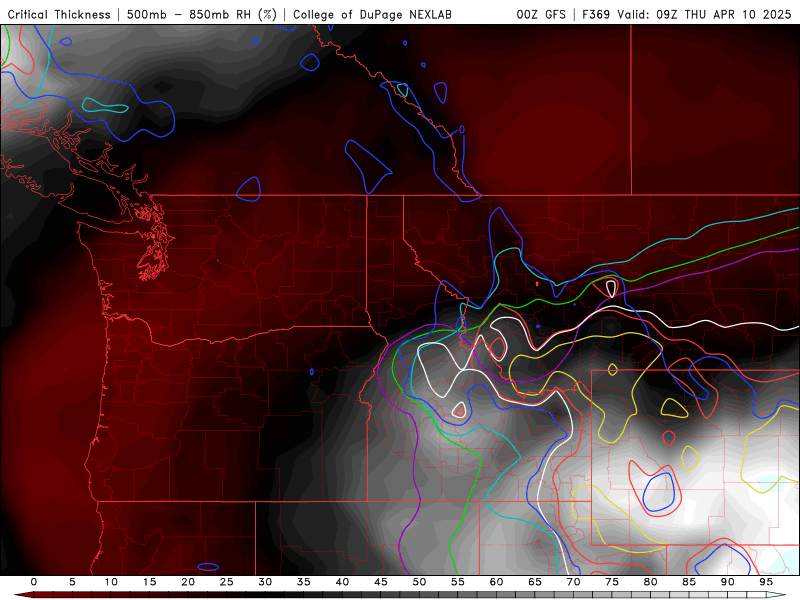The width and height of the screenshot is (800, 600).
Task: Click 'Valid: 09Z THU APR 10 2025' text
Action: click(x=704, y=14)
